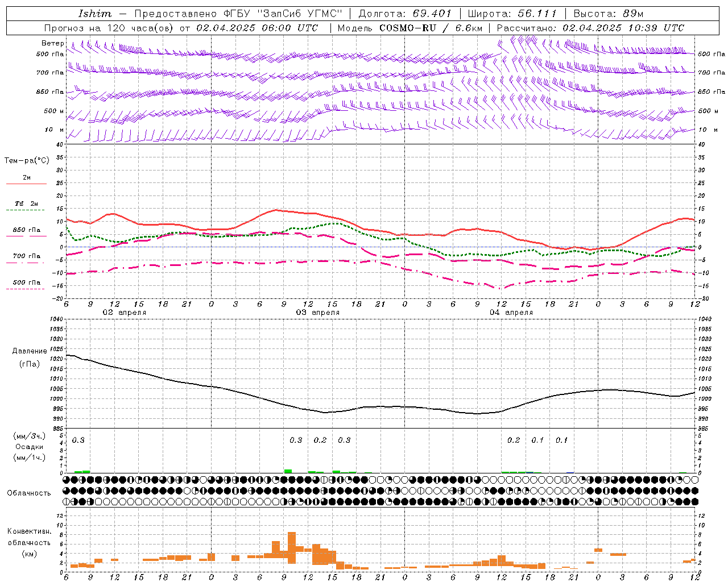Click the (гПа) units label under Давление
The width and height of the screenshot is (728, 582).
tap(30, 364)
